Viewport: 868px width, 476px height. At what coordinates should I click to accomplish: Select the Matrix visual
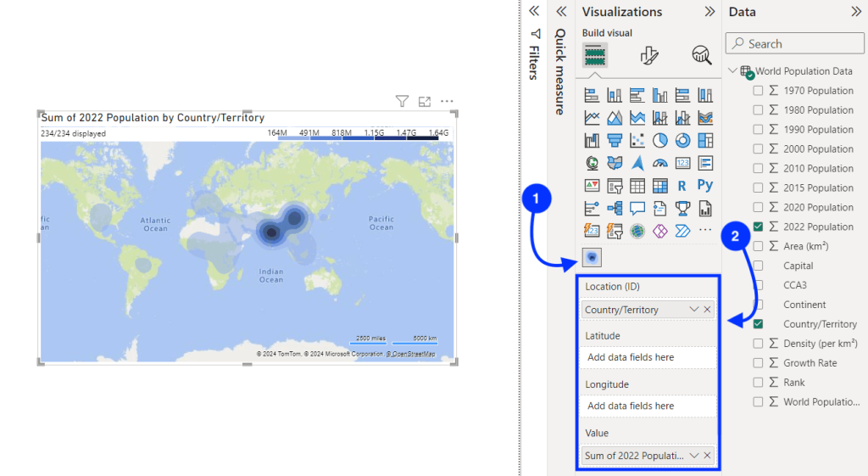pos(659,186)
